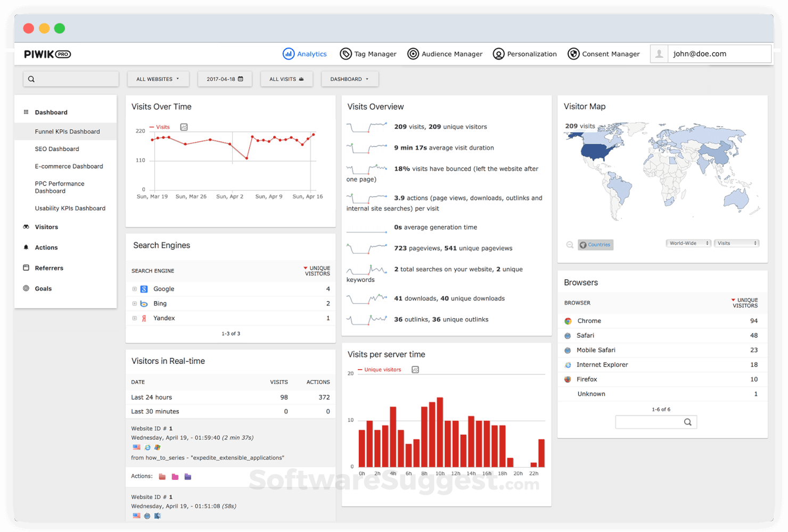Open the date picker showing 2017-04-18
788x532 pixels.
[224, 79]
